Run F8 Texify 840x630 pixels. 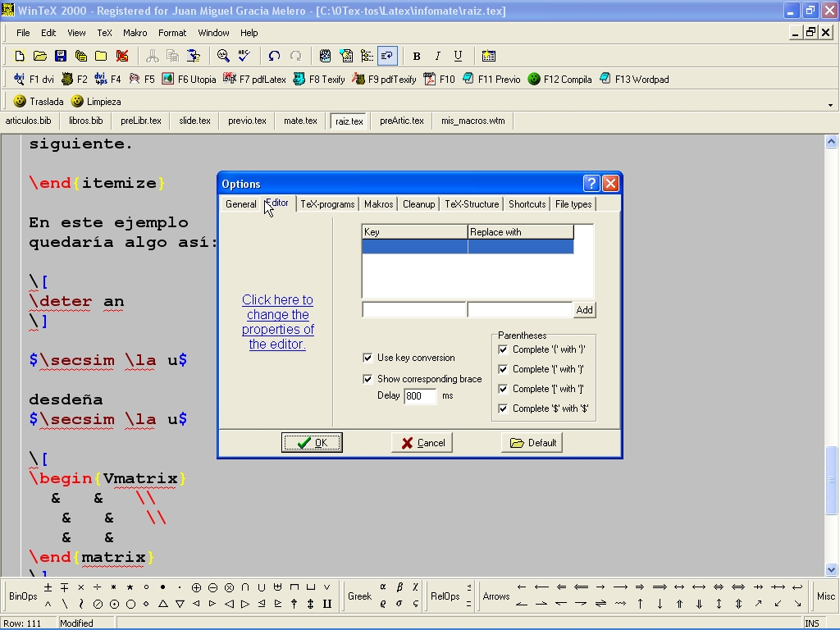(319, 80)
